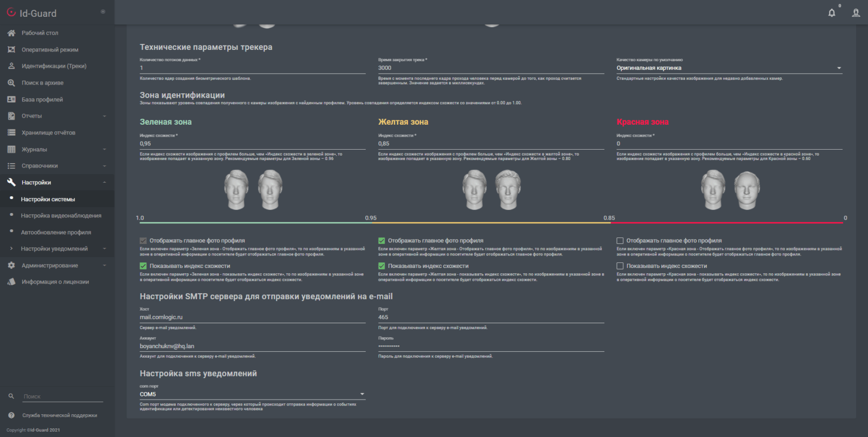
Task: Open Настройка видеонаблюдения settings page
Action: click(61, 216)
